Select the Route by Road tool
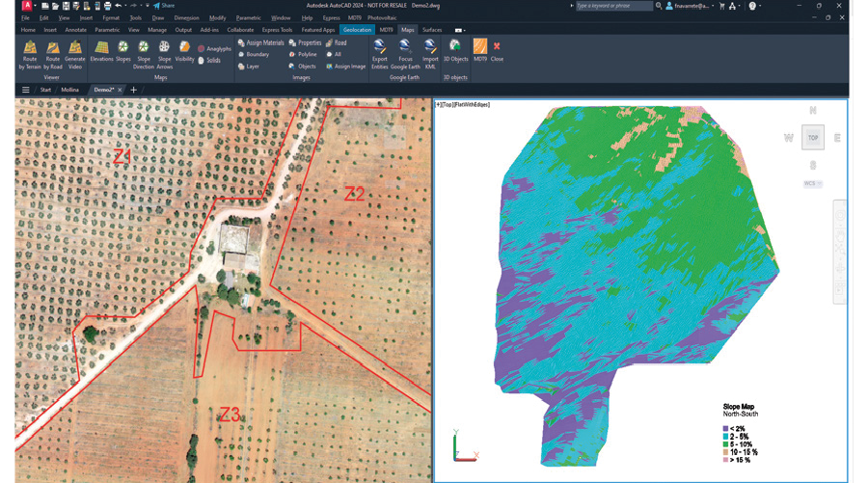868x483 pixels. (52, 49)
